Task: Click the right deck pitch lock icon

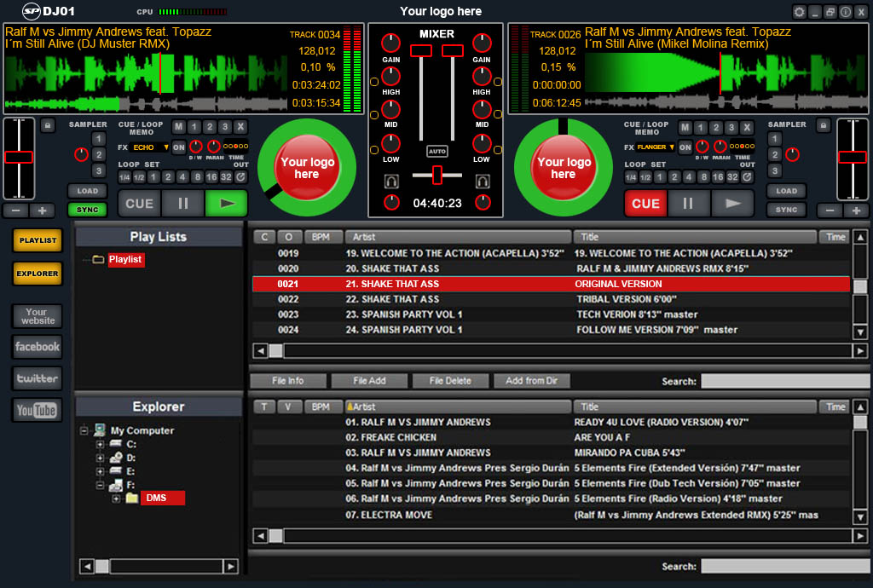Action: (822, 125)
